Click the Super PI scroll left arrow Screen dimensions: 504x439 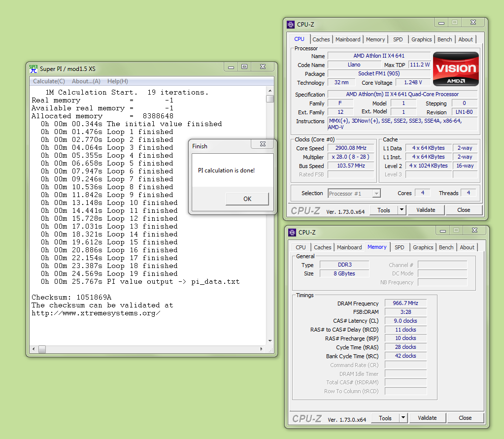tap(34, 349)
